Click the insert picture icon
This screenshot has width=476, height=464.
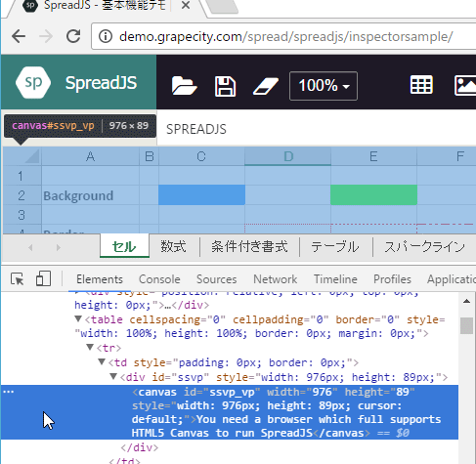pyautogui.click(x=465, y=85)
